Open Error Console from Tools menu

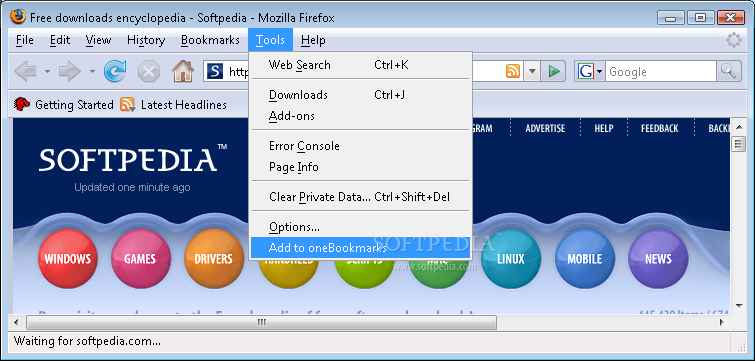360,146
